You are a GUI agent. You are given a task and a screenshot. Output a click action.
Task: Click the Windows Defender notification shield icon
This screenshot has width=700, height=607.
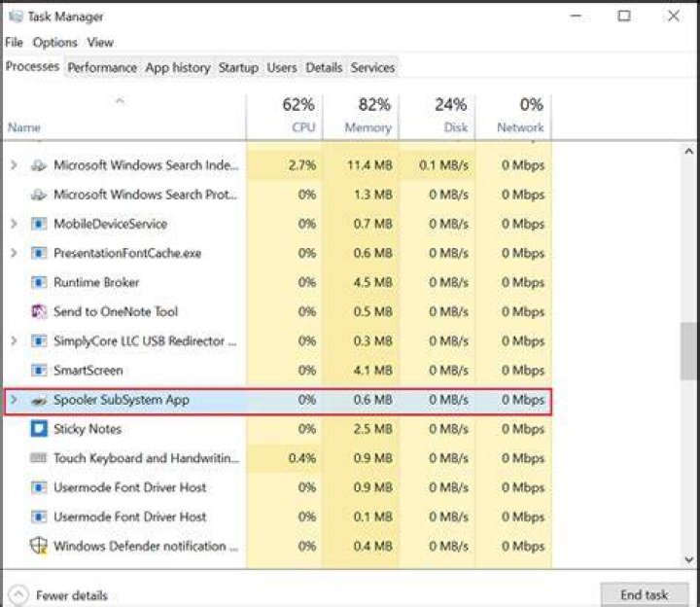(38, 546)
